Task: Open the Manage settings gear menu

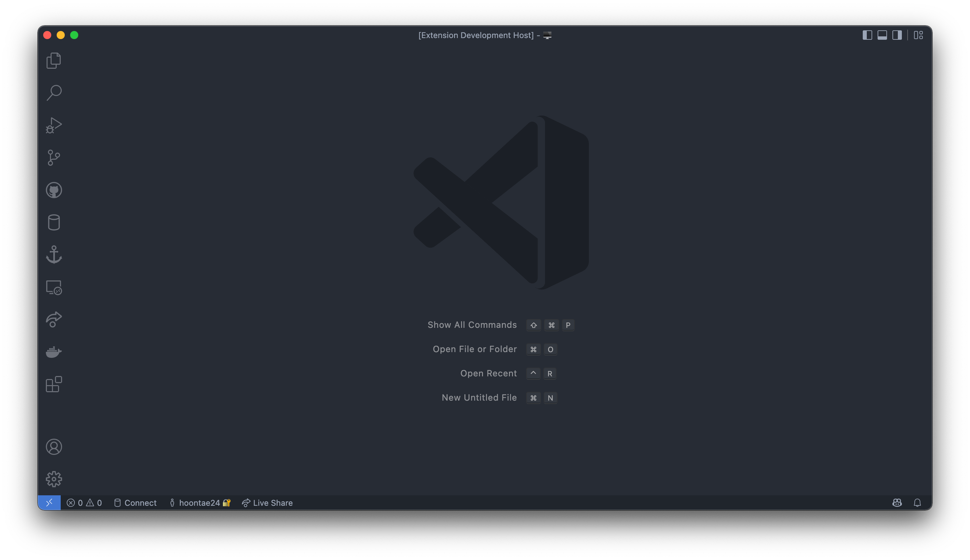Action: tap(54, 479)
